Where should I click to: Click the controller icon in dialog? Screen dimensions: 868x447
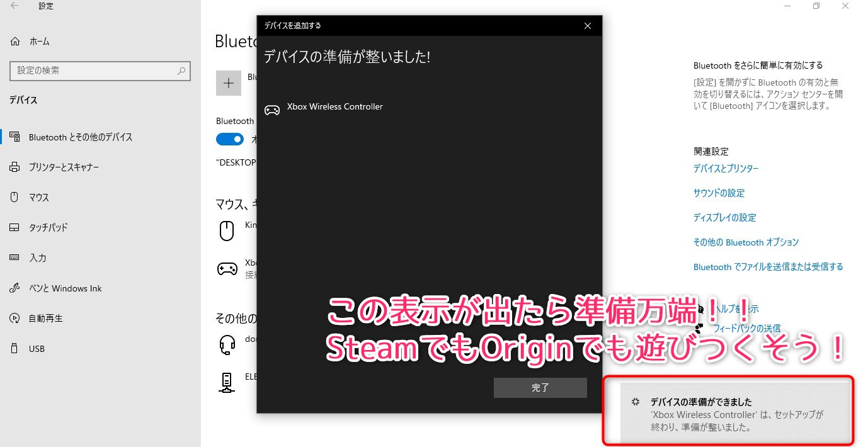tap(272, 110)
